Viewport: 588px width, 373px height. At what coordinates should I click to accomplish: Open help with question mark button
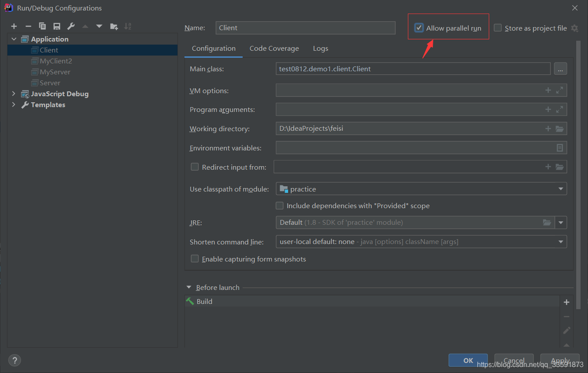[15, 360]
